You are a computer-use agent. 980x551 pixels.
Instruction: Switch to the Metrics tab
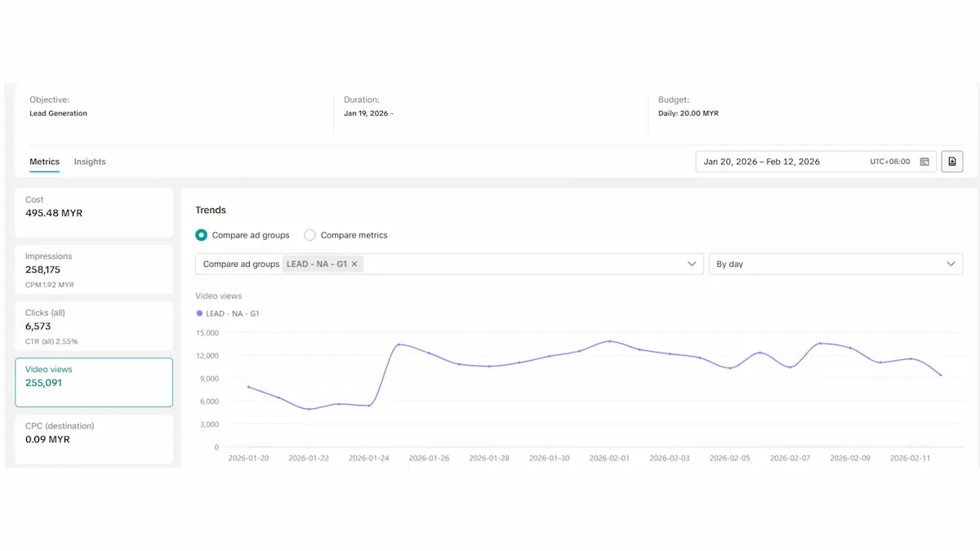point(44,162)
